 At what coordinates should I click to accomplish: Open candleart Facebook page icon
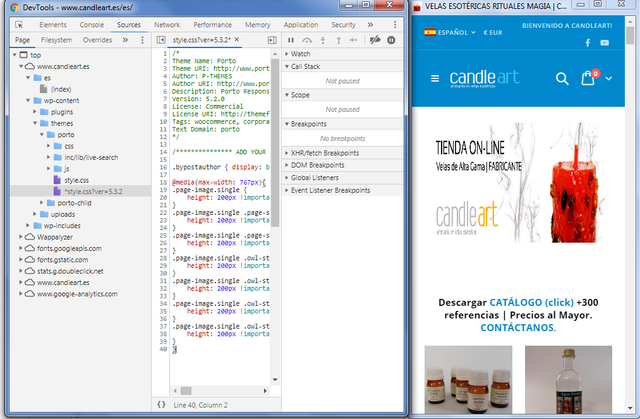[588, 43]
